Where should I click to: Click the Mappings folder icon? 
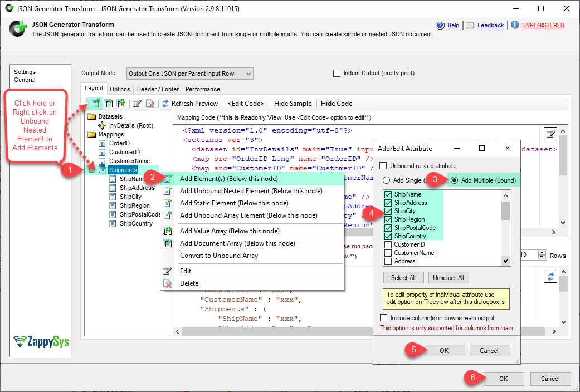coord(91,134)
